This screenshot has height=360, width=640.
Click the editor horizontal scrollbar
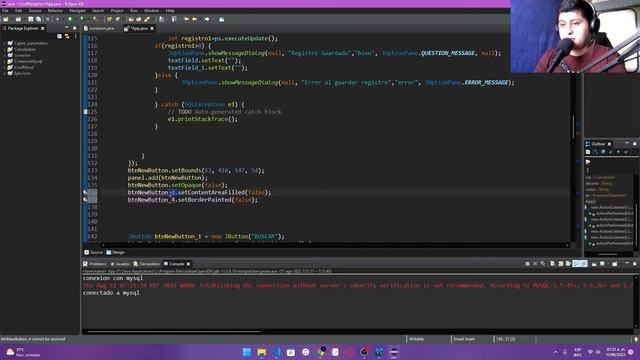[x=335, y=245]
